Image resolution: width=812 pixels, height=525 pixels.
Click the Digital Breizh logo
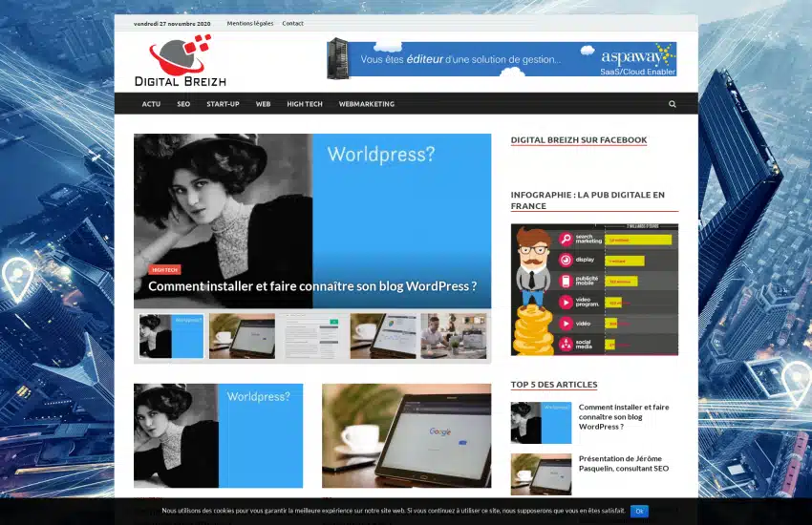[x=181, y=60]
